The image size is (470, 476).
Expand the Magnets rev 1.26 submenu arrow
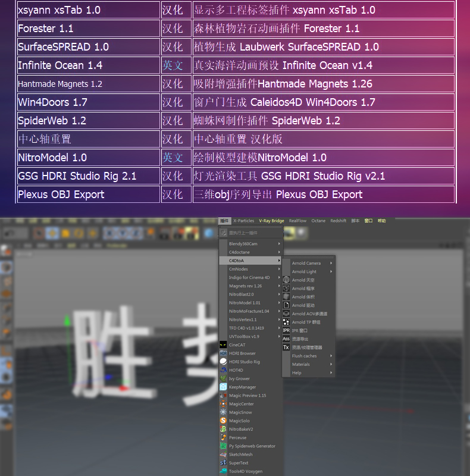tap(279, 286)
